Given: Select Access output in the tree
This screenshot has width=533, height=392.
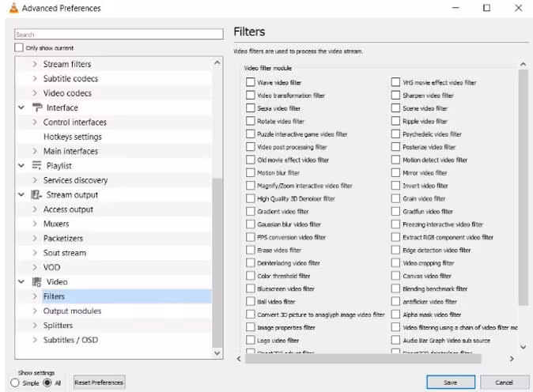Looking at the screenshot, I should (68, 209).
